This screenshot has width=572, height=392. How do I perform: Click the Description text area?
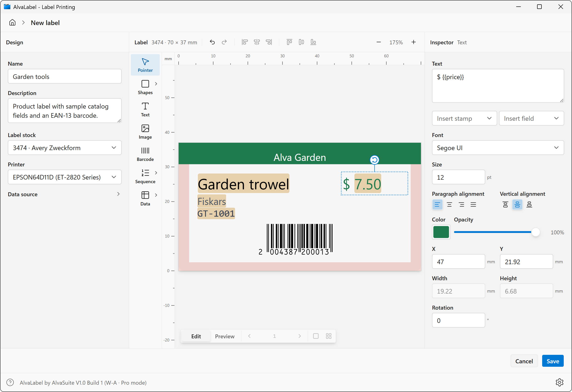point(65,111)
